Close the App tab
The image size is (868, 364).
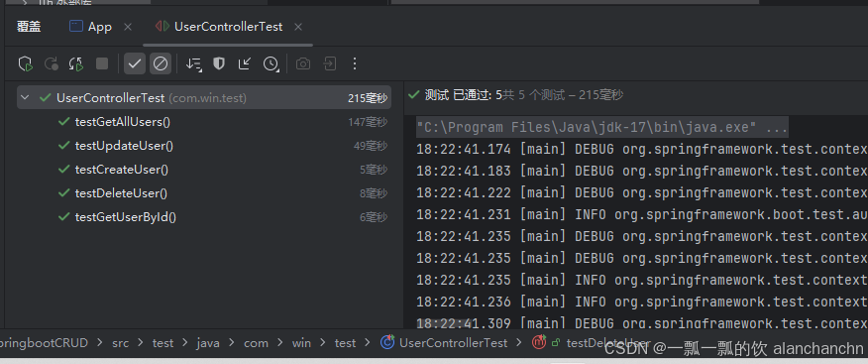point(128,27)
